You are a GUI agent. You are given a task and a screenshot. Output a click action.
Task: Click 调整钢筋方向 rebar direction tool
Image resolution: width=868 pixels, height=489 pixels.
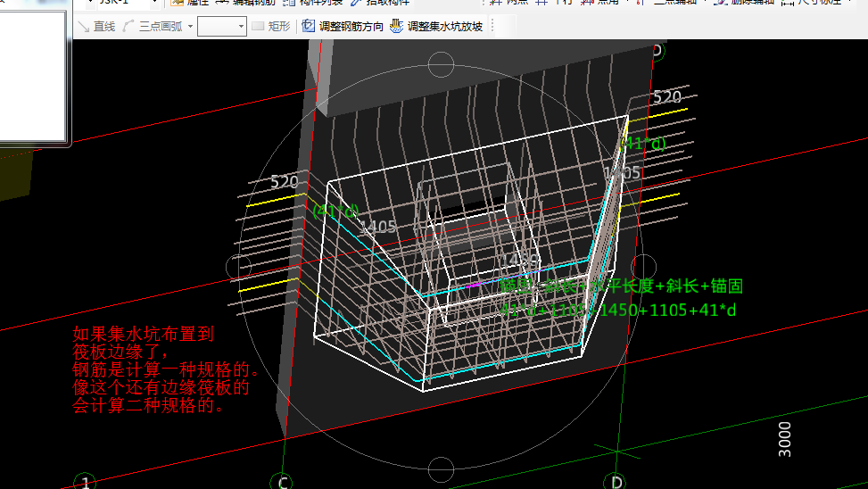point(343,26)
